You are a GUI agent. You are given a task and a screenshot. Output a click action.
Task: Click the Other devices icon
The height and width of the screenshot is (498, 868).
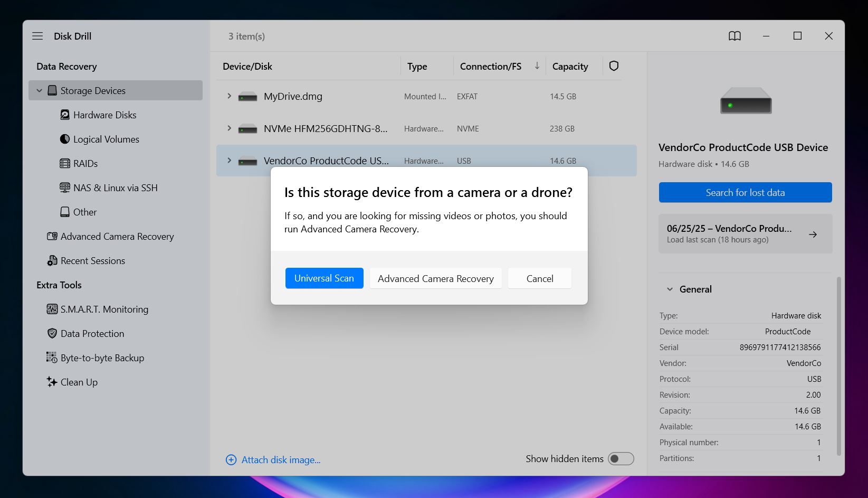(x=65, y=212)
